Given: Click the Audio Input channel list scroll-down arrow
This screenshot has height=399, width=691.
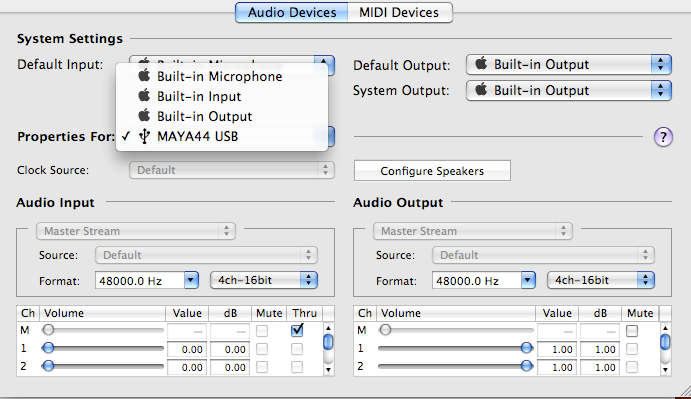Looking at the screenshot, I should [x=328, y=370].
